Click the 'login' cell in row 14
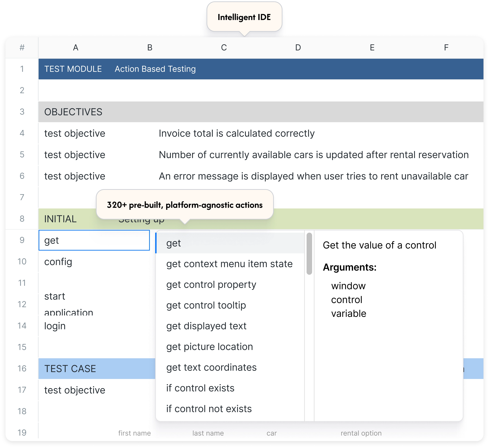The image size is (489, 448). pyautogui.click(x=55, y=326)
